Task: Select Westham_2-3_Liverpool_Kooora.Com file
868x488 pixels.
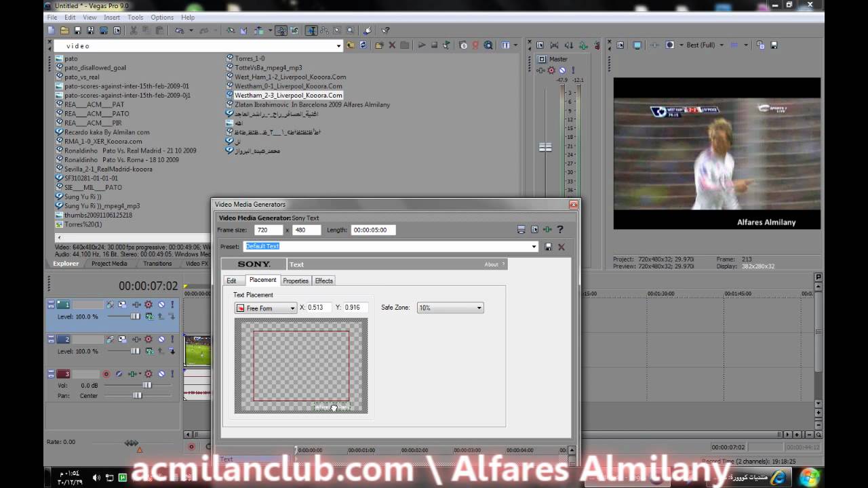Action: (x=288, y=96)
